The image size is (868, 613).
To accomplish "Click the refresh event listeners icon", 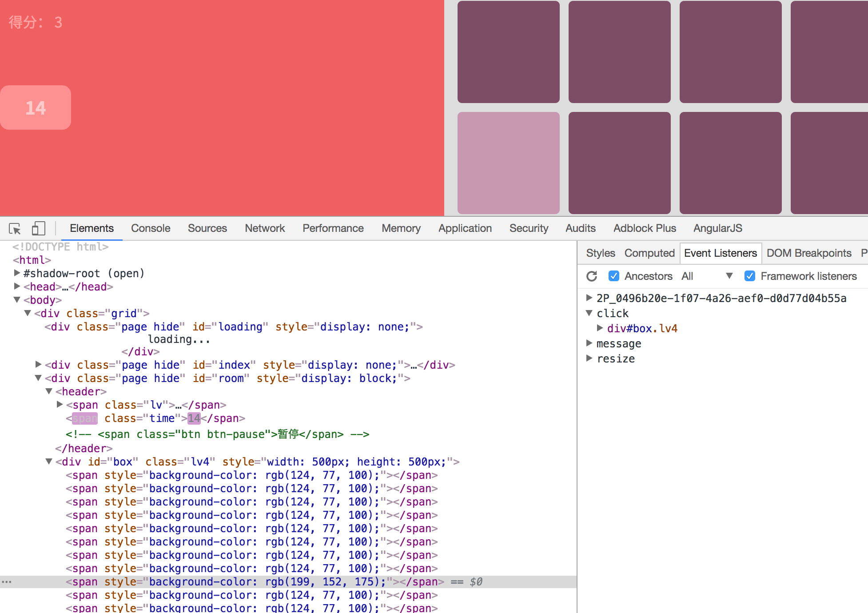I will [x=592, y=276].
